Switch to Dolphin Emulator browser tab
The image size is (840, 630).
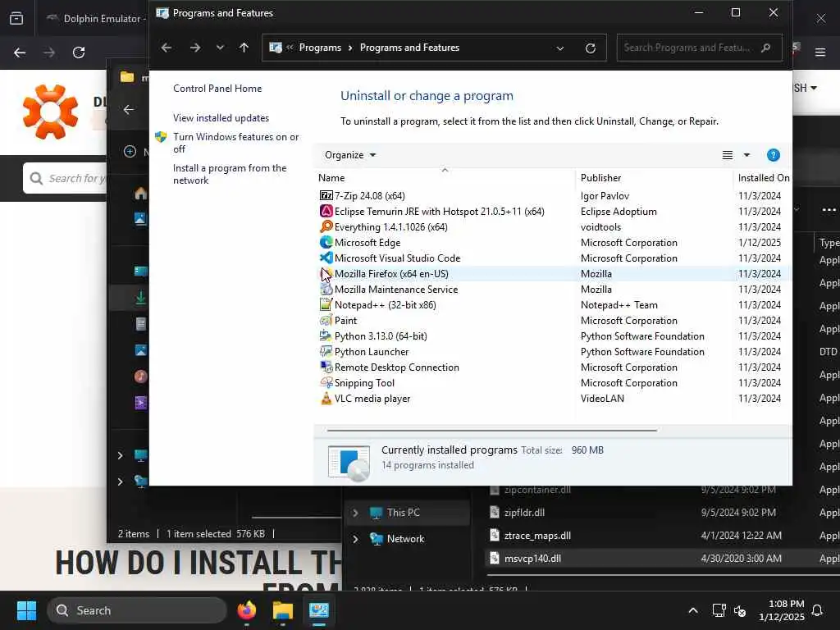click(97, 18)
